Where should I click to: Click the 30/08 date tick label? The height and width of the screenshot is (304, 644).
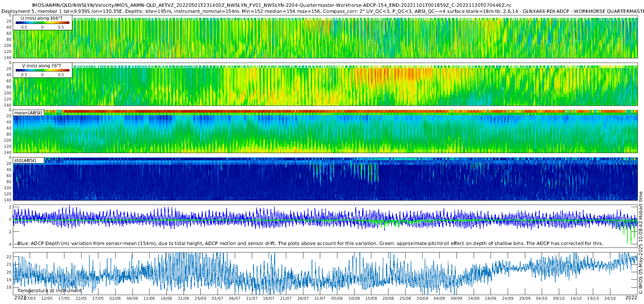click(x=422, y=298)
